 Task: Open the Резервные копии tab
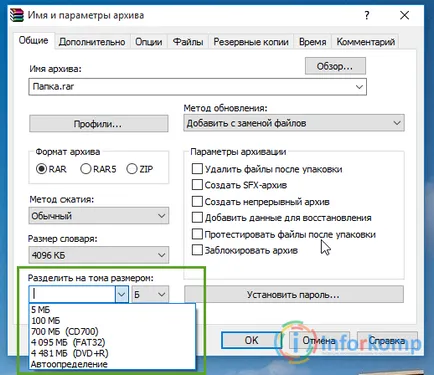click(x=251, y=42)
